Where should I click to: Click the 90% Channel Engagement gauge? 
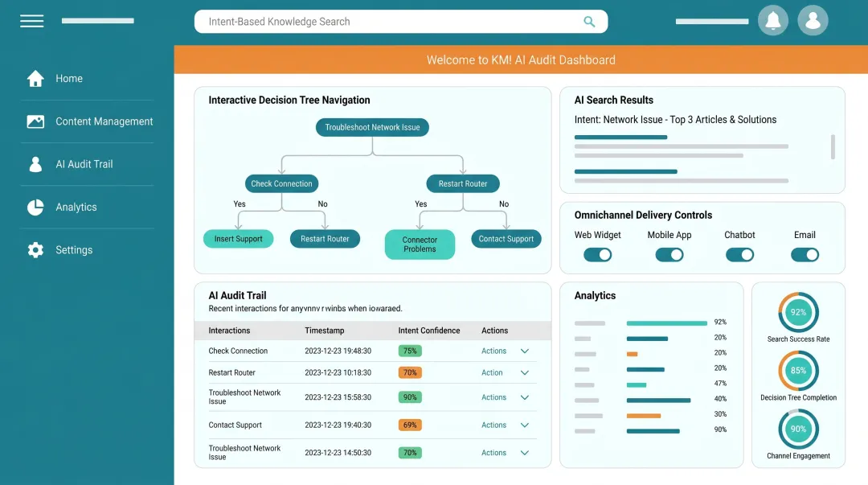click(798, 429)
